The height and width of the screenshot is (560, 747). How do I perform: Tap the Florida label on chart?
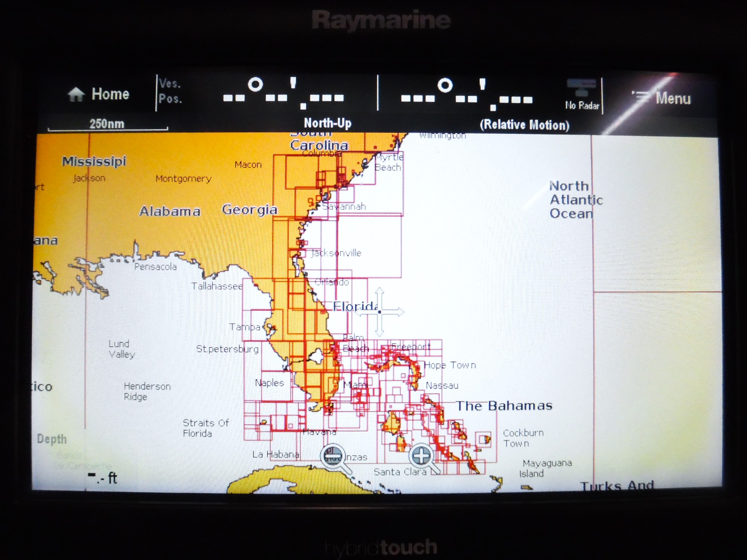point(355,306)
